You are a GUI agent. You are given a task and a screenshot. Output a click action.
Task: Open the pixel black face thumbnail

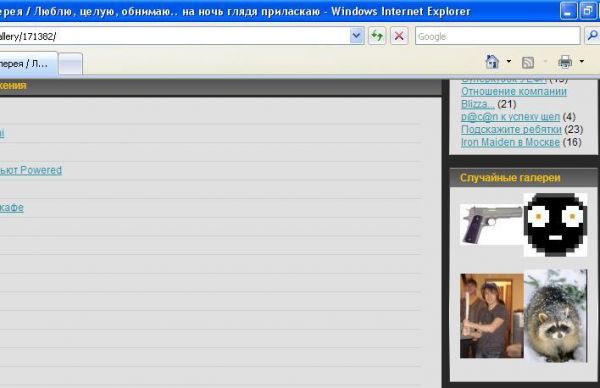point(555,225)
